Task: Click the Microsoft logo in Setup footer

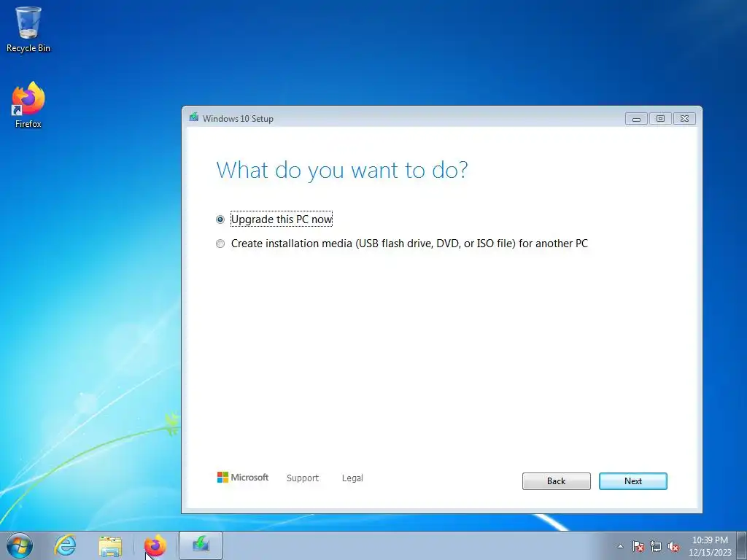Action: 243,477
